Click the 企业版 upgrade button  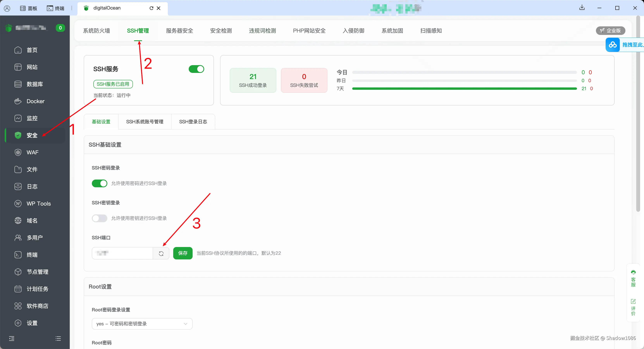coord(610,30)
